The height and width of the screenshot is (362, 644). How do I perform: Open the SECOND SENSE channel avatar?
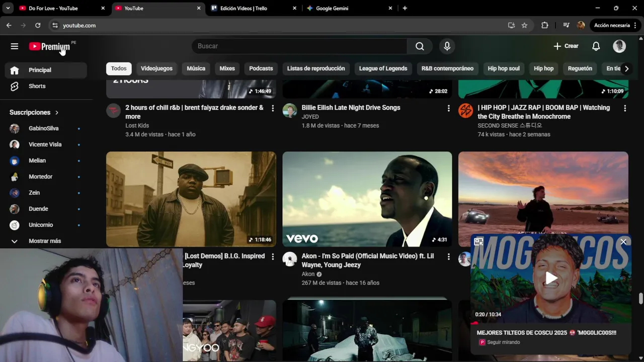coord(465,111)
